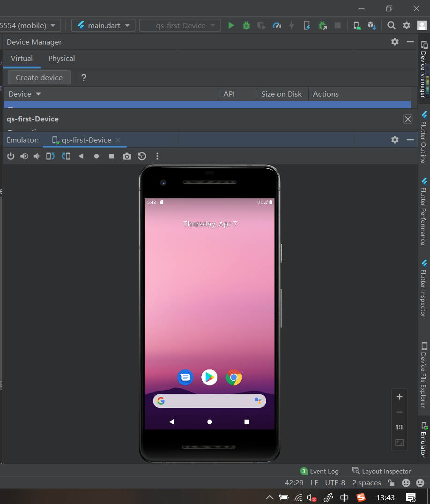Zoom emulator to fit window
The image size is (430, 504).
[x=400, y=443]
